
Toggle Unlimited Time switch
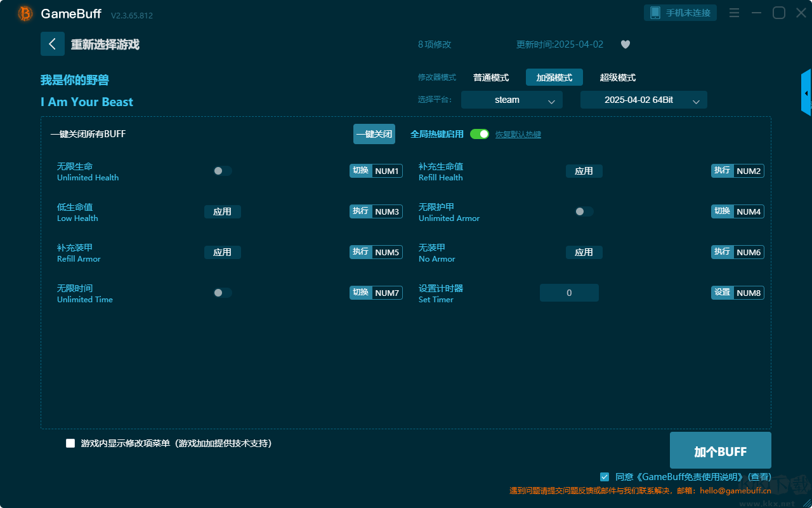tap(222, 293)
